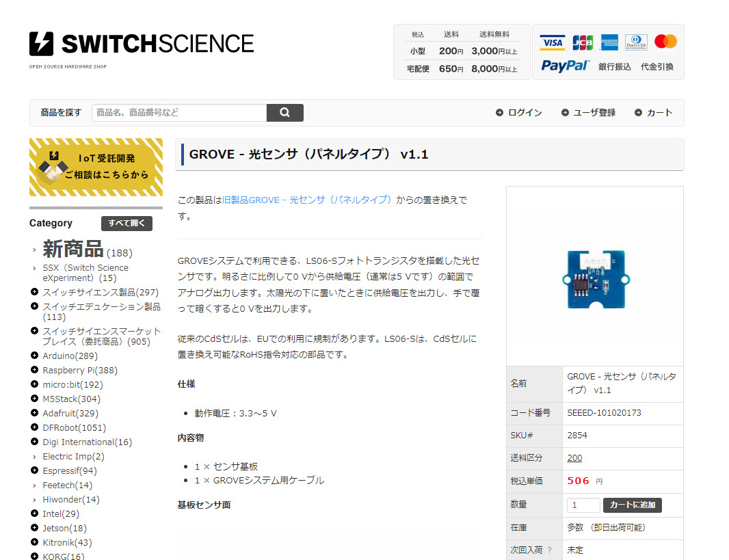Expand the Adafruit category plus icon

tap(34, 413)
